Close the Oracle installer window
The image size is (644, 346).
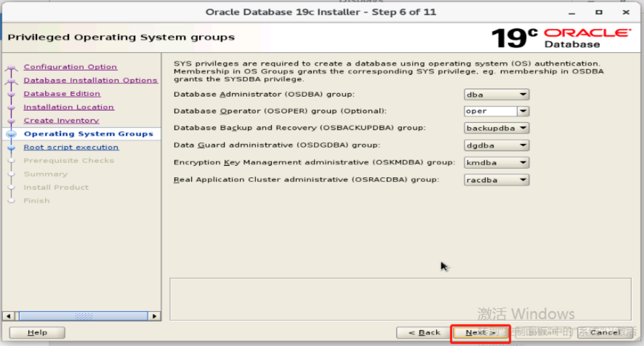(x=626, y=12)
